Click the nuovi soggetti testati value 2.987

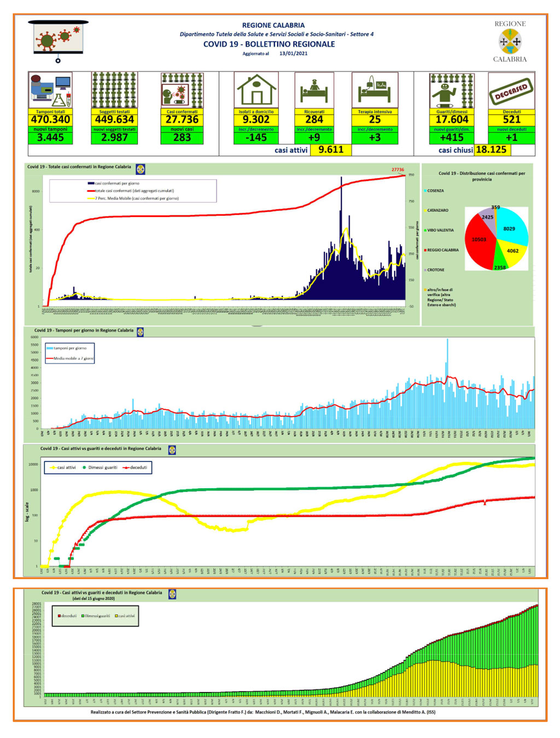[x=114, y=138]
